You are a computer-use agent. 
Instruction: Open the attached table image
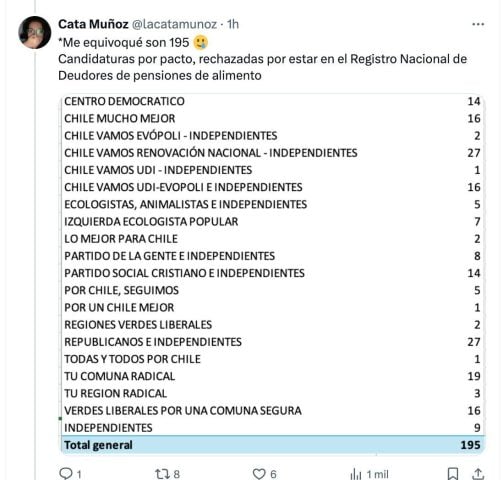pos(273,274)
